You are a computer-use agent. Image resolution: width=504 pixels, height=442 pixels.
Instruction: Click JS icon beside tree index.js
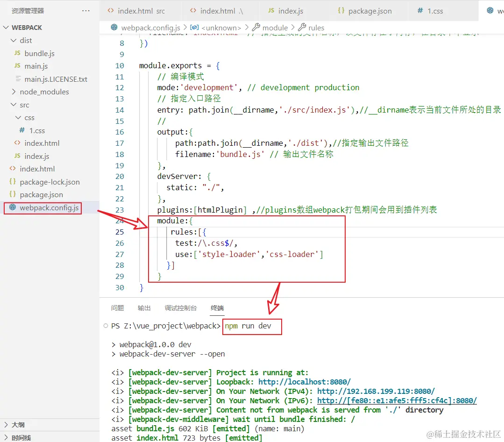pyautogui.click(x=17, y=156)
